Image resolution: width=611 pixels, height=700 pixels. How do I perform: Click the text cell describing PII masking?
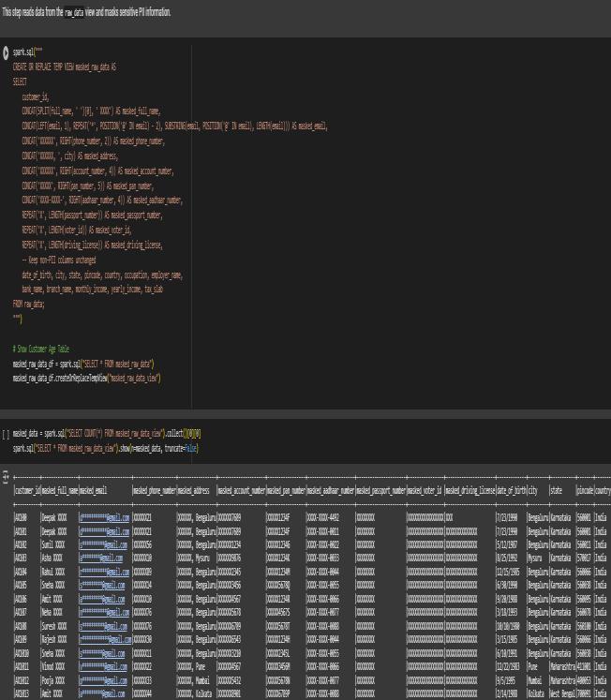click(x=86, y=12)
